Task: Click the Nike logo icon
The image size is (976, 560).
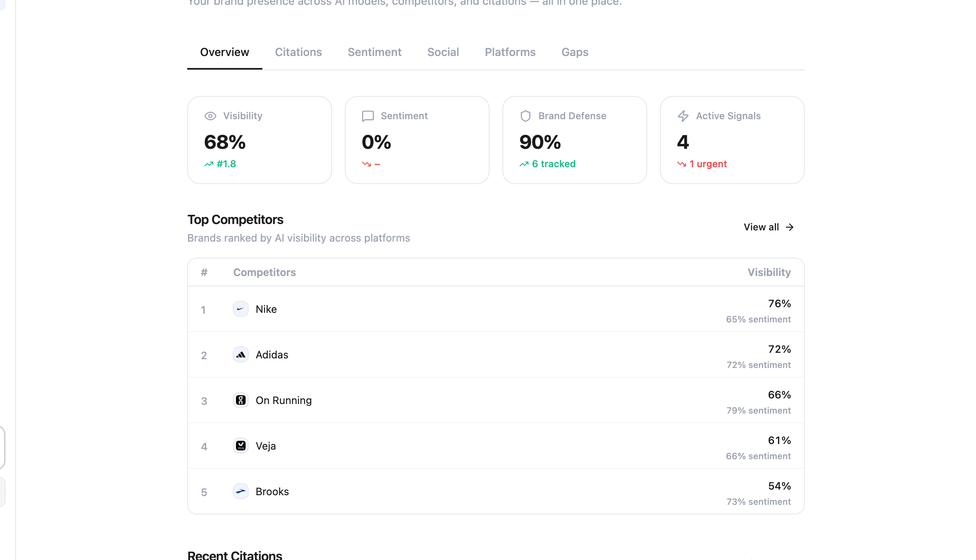Action: 241,309
